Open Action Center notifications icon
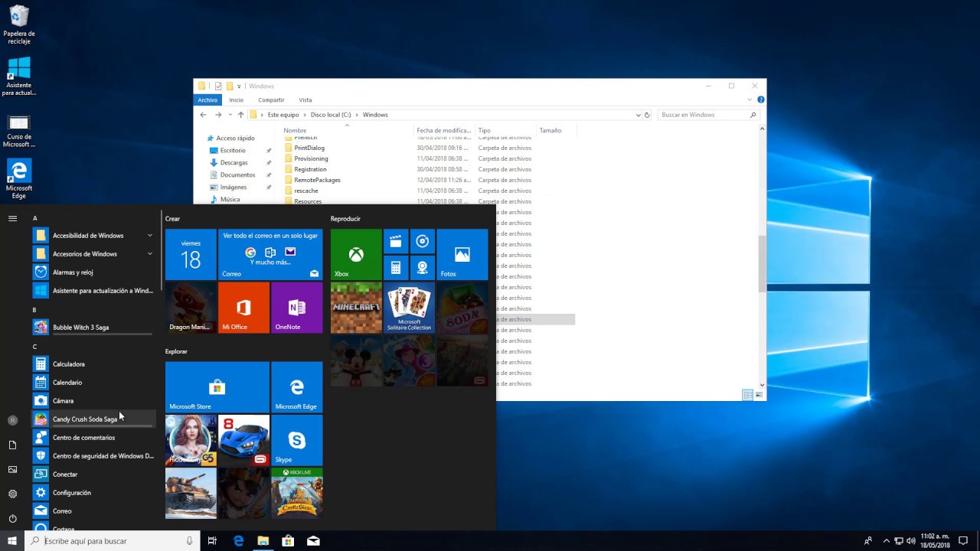980x551 pixels. click(963, 541)
